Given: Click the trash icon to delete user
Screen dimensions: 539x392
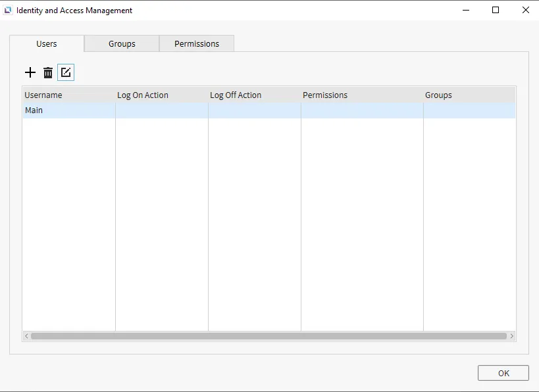Looking at the screenshot, I should pos(48,72).
